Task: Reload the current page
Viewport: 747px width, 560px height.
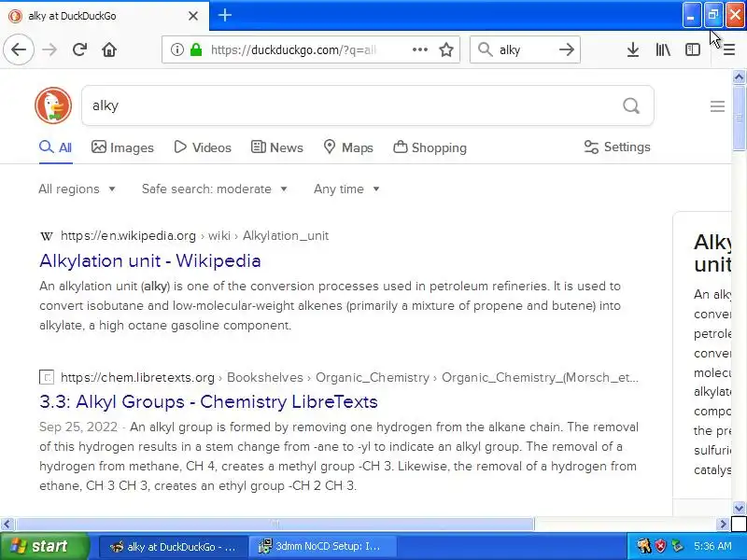Action: coord(79,49)
